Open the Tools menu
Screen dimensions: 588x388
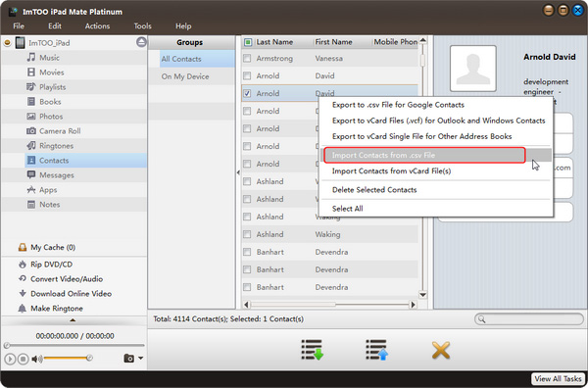[x=142, y=25]
